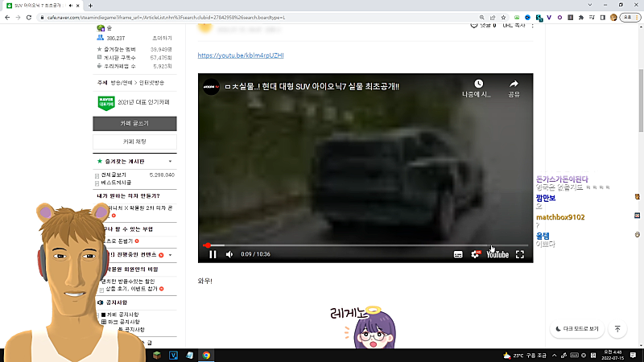Click the comment count bubble icon

tap(473, 26)
